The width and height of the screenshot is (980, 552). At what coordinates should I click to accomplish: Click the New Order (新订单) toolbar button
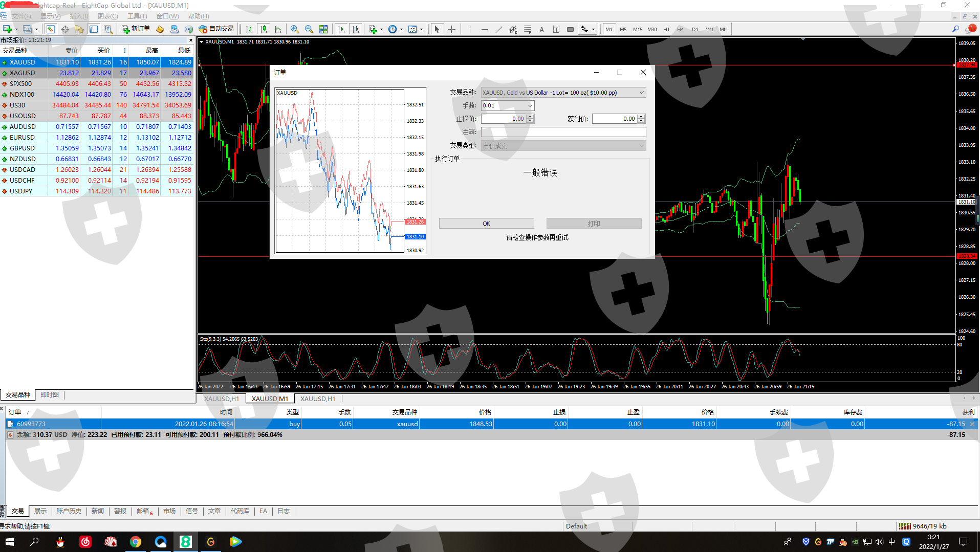pos(136,29)
